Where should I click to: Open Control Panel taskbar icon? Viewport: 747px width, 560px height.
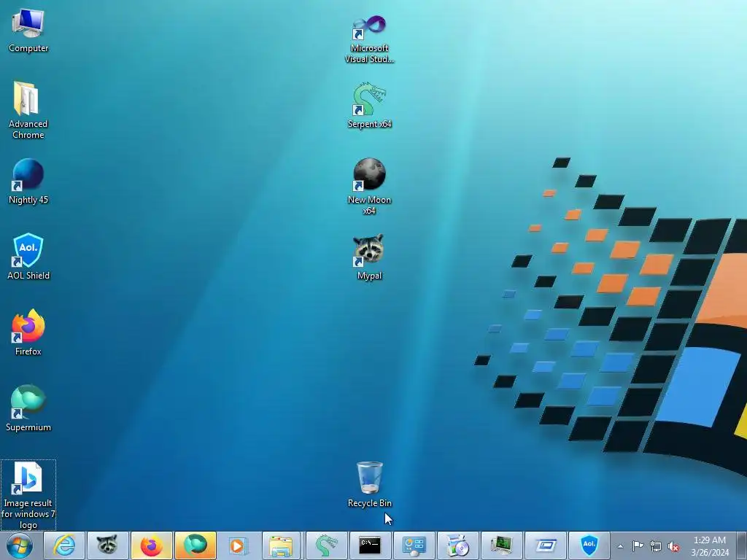414,545
